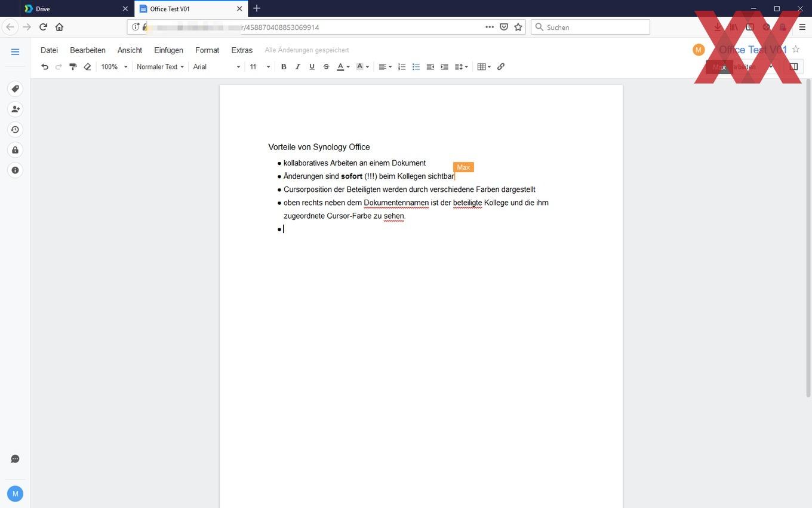Image resolution: width=812 pixels, height=508 pixels.
Task: Click the document title Office Test V01
Action: (753, 50)
